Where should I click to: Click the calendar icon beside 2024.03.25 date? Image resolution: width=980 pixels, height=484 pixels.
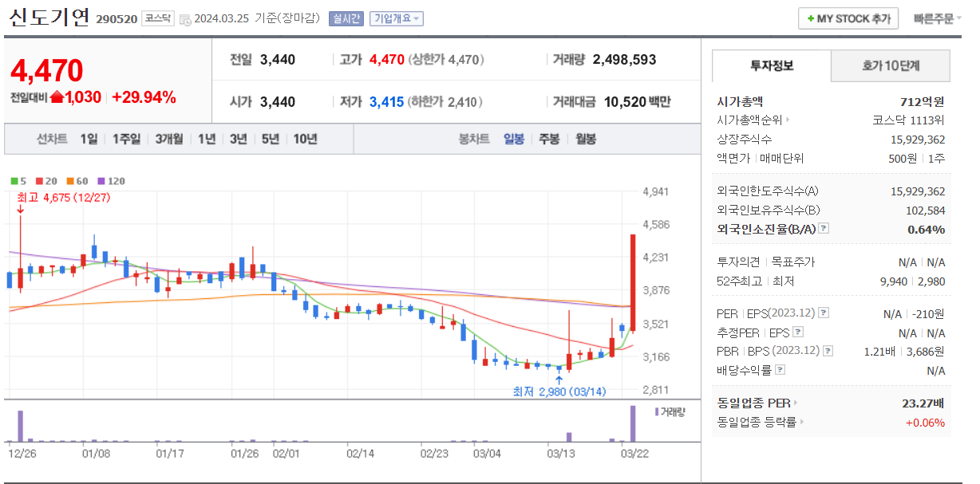tap(185, 19)
